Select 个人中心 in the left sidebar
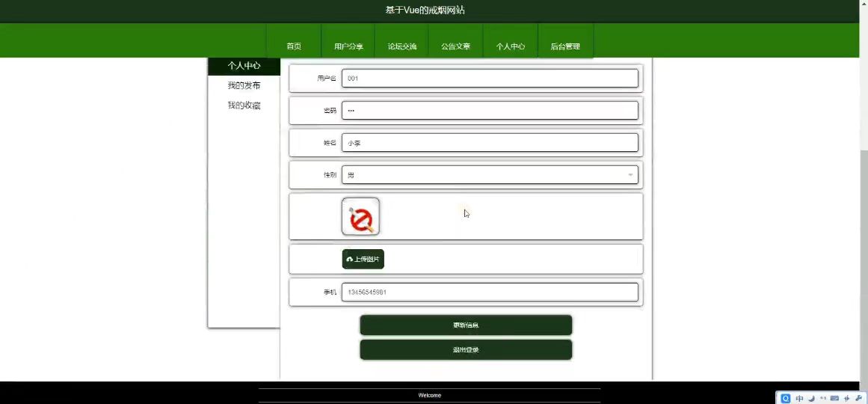 tap(244, 65)
